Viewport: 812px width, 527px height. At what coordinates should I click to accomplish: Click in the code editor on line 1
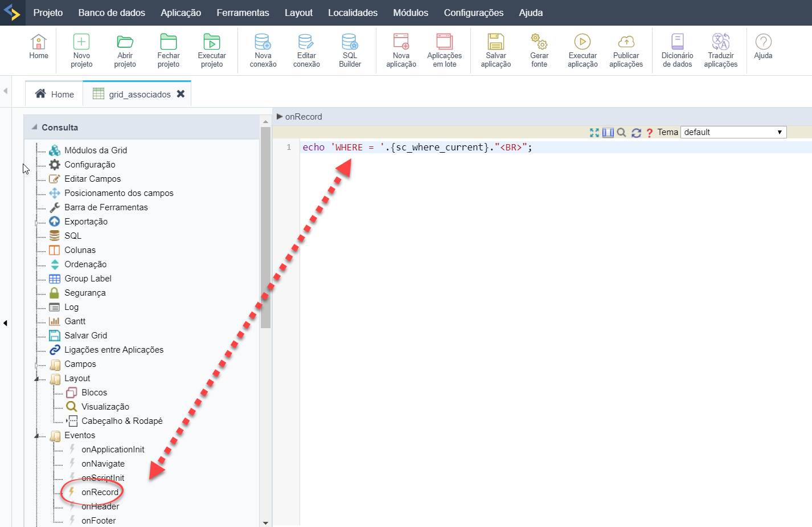(x=555, y=148)
